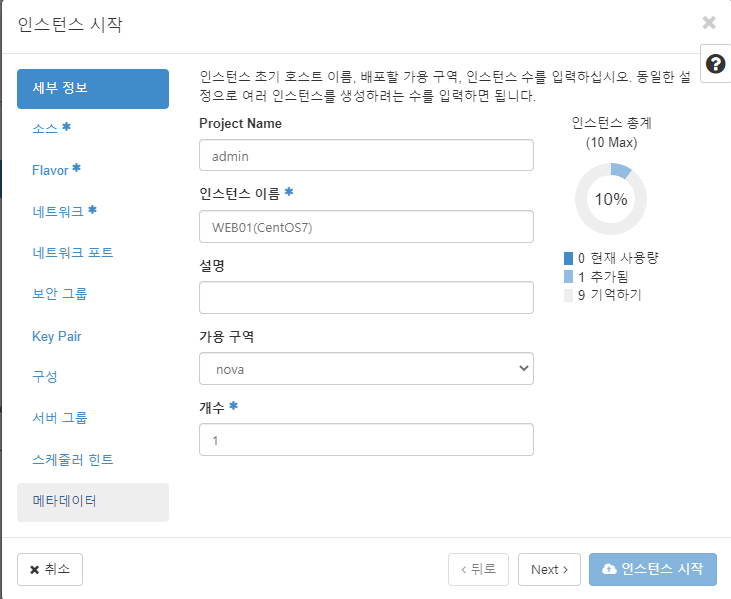Image resolution: width=731 pixels, height=599 pixels.
Task: Expand the 가용 구역 nova dropdown
Action: [366, 369]
